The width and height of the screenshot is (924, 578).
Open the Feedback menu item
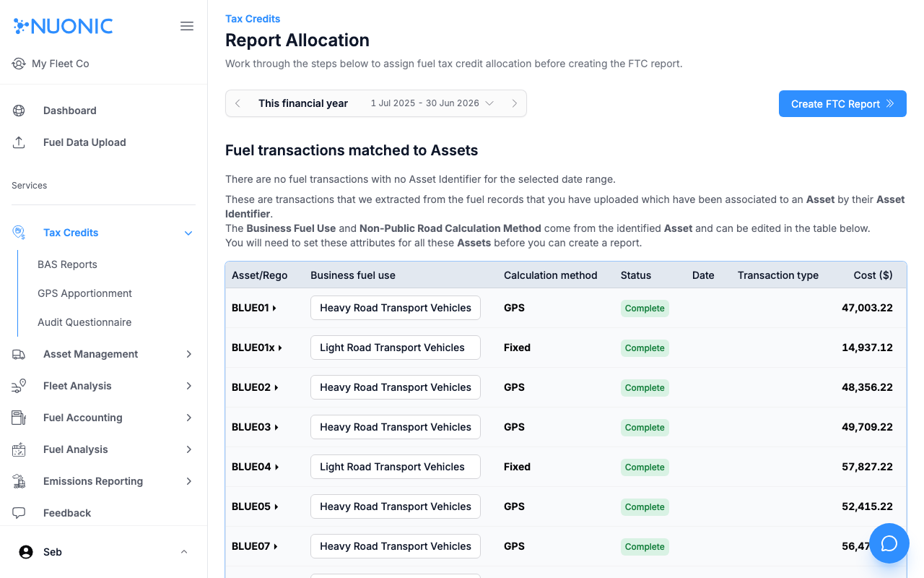click(67, 513)
